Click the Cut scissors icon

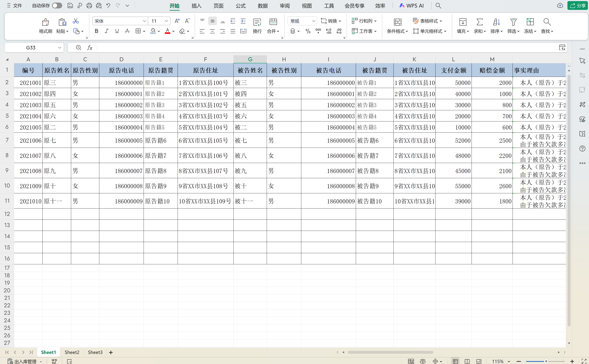coord(76,21)
